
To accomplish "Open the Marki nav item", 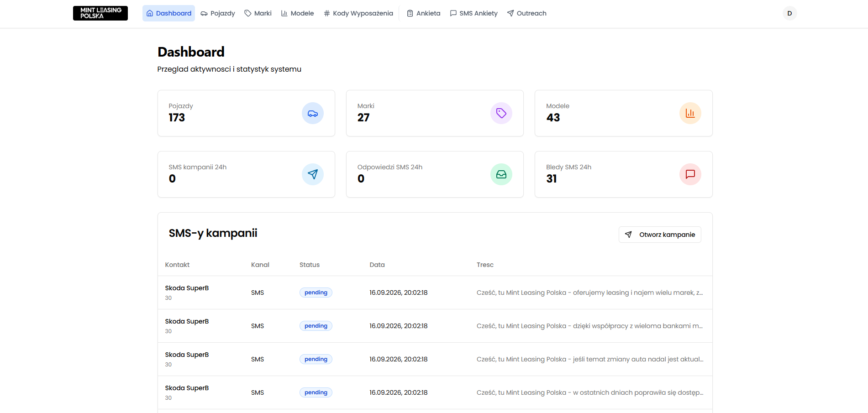I will coord(258,13).
